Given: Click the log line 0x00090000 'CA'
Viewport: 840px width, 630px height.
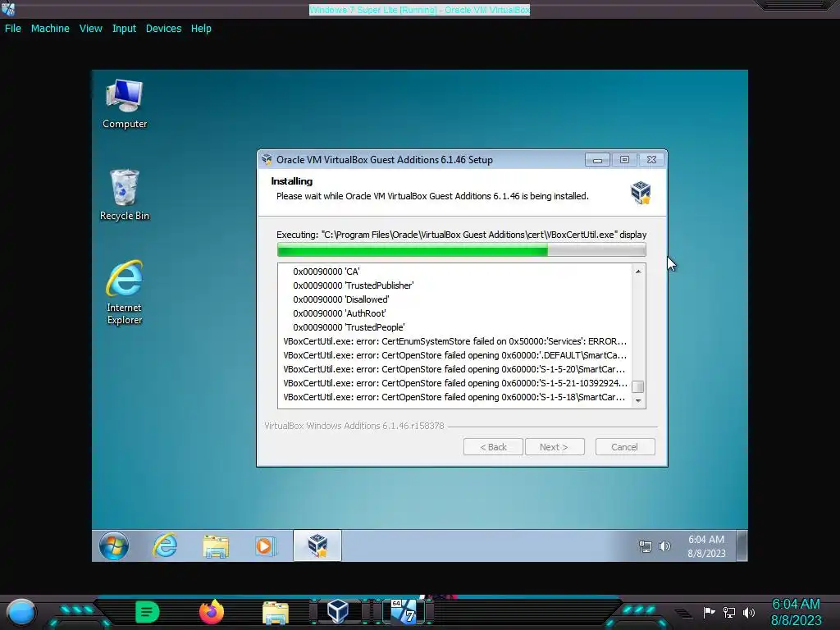Looking at the screenshot, I should (x=326, y=272).
